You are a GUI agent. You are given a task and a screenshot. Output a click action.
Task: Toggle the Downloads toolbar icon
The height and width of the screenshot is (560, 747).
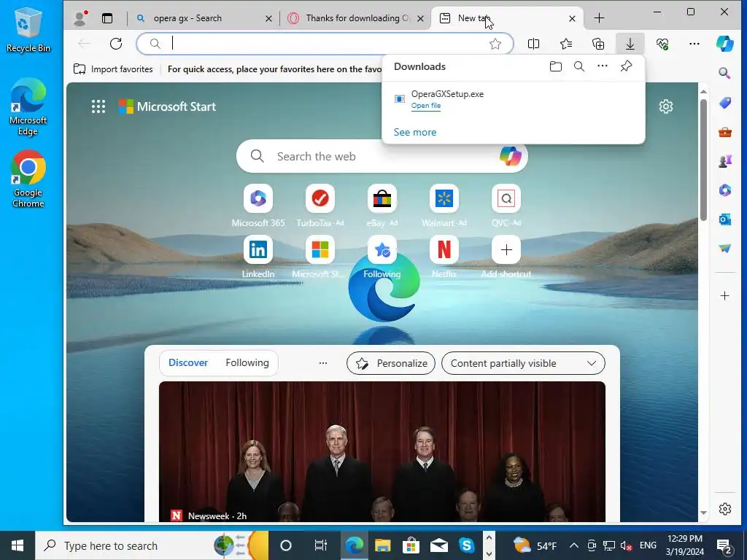630,44
